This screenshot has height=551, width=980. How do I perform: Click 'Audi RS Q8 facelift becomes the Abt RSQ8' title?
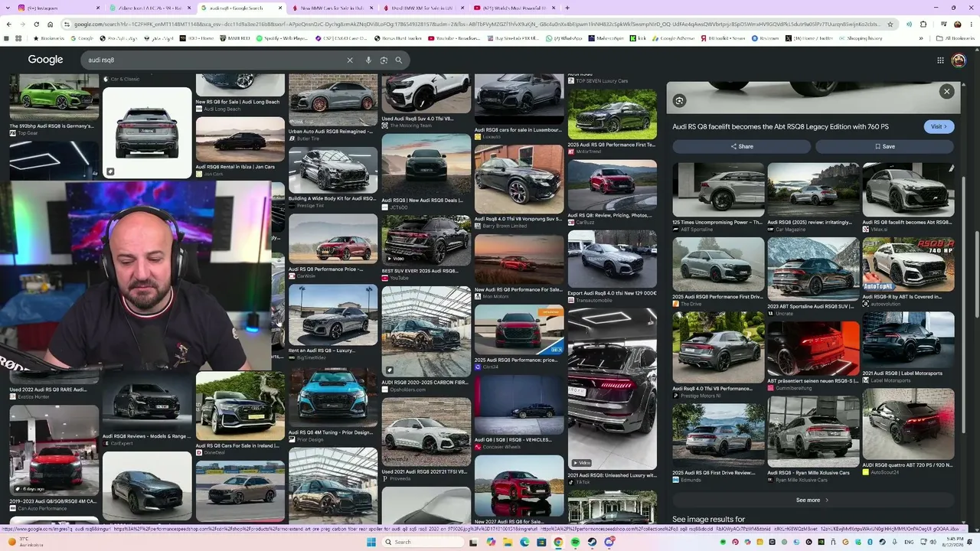tap(780, 126)
